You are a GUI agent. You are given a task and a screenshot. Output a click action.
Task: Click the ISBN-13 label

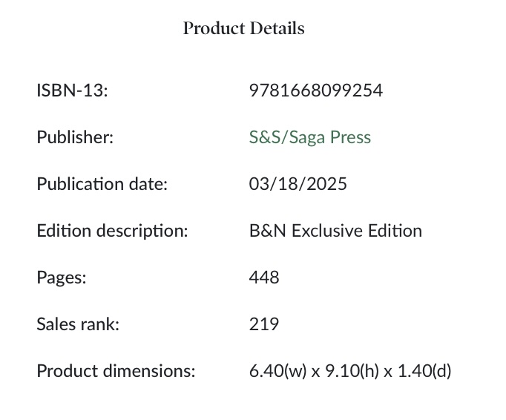pos(72,91)
